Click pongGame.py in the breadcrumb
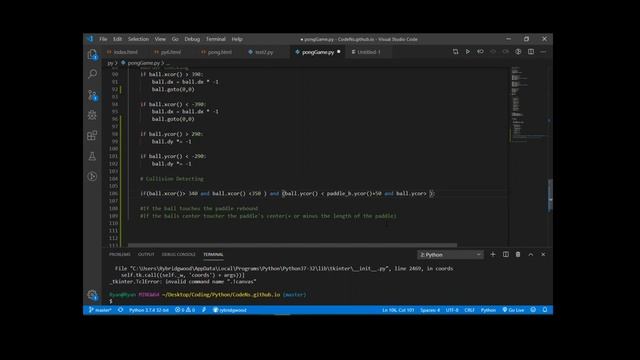Viewport: 640px width, 360px height. (144, 63)
